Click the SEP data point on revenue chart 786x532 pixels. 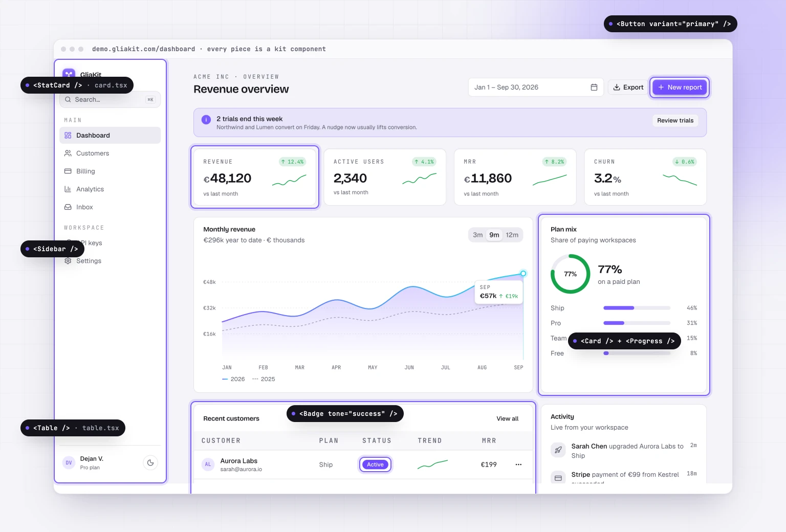pyautogui.click(x=523, y=274)
